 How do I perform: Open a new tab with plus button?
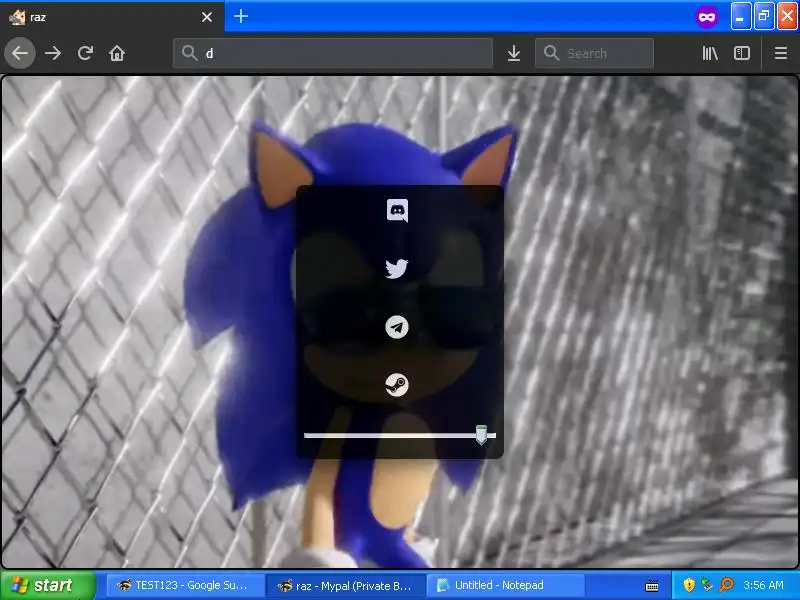pyautogui.click(x=241, y=16)
